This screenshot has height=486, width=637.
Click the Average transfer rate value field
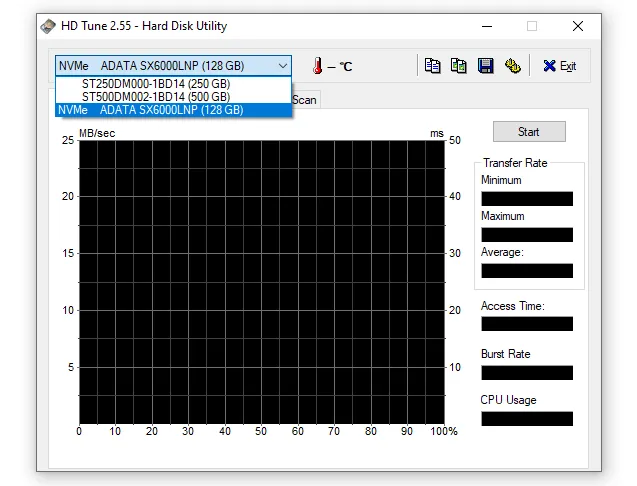527,271
